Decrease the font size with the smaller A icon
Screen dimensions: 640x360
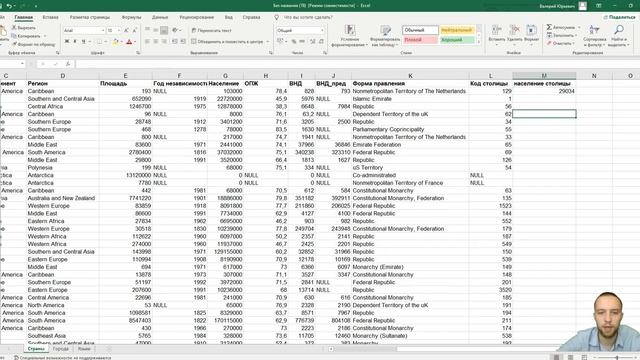pyautogui.click(x=134, y=31)
